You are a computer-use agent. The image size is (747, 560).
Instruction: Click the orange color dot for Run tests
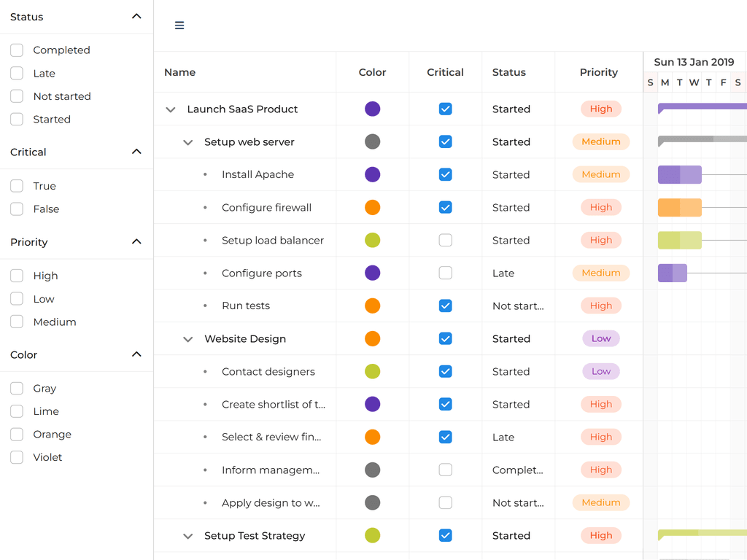(x=372, y=306)
